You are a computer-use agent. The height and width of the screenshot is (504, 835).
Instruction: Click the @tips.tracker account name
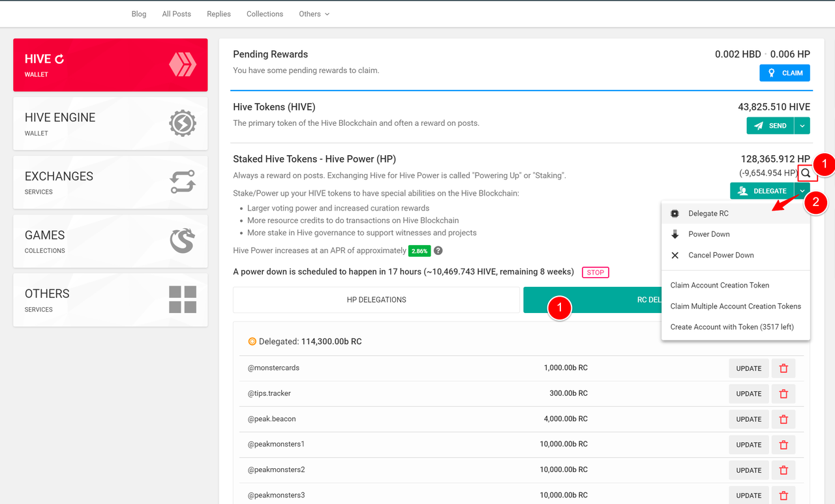tap(269, 393)
